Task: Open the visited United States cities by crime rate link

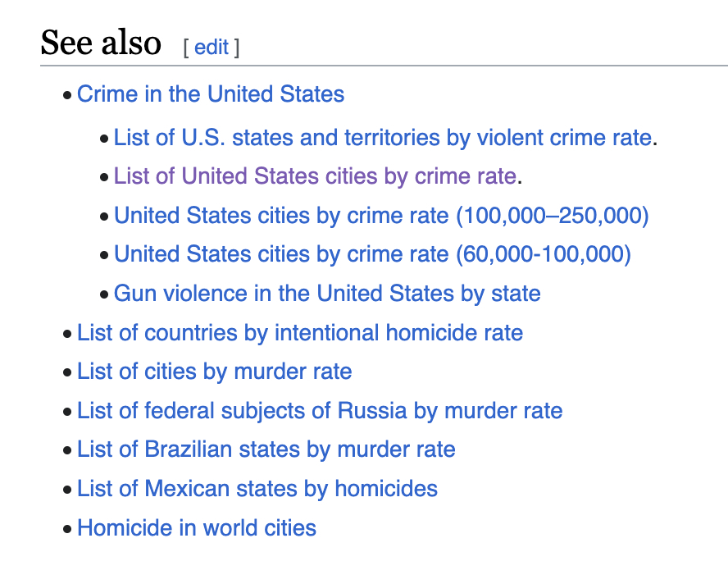Action: click(315, 176)
